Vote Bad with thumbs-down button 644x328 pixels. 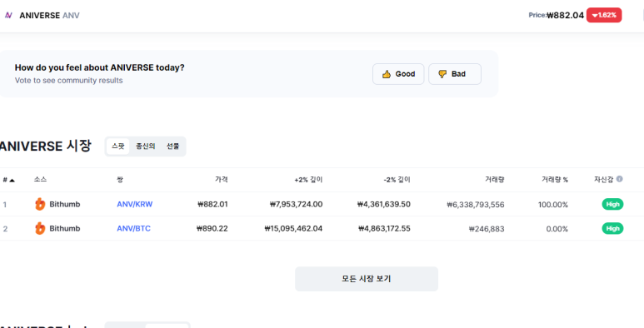(455, 74)
